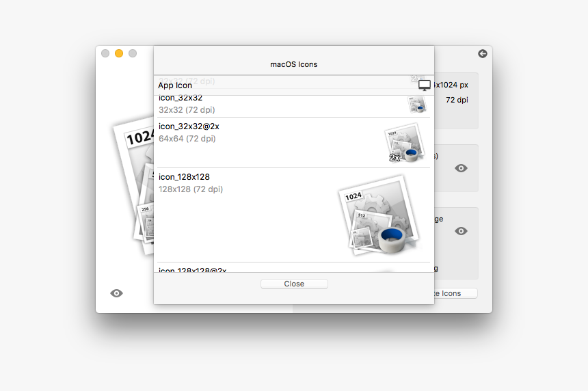Toggle the lower eye icon in right panel
The image size is (588, 391).
[461, 231]
